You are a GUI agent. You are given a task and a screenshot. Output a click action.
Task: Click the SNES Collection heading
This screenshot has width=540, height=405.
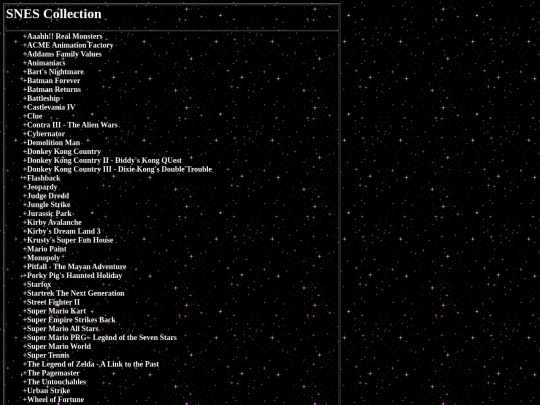click(54, 14)
